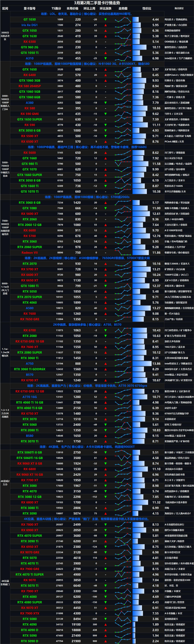
Task: Click the green down arrow in GTX 1660 Ti row
Action: pos(105,186)
